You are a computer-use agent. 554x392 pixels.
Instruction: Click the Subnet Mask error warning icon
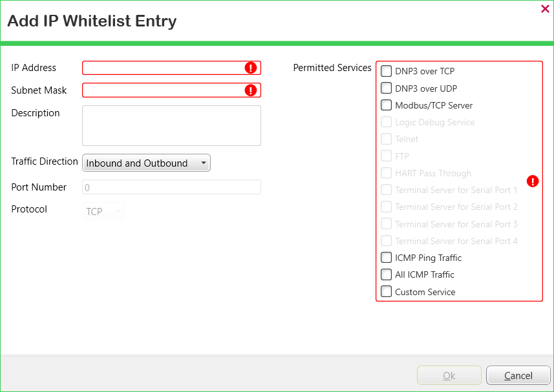[x=251, y=90]
